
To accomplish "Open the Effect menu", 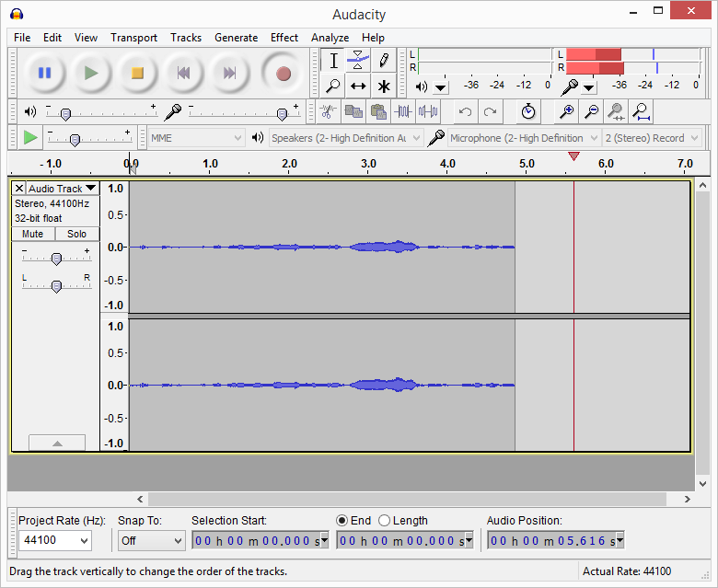I will pos(284,38).
